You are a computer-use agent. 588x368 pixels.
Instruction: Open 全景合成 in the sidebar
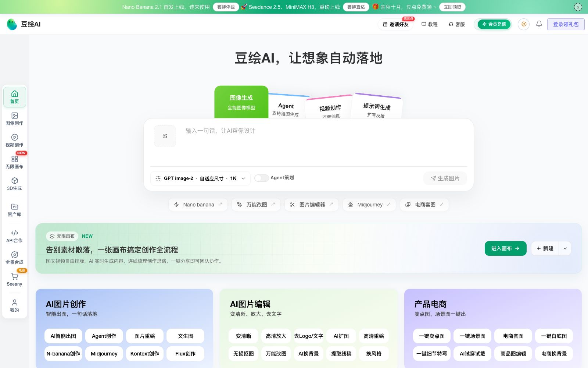coord(15,258)
